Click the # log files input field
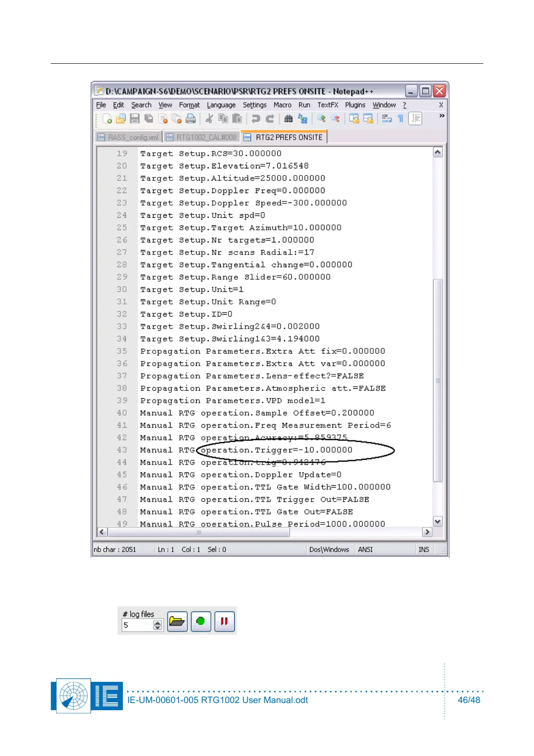This screenshot has height=756, width=534. coord(137,625)
